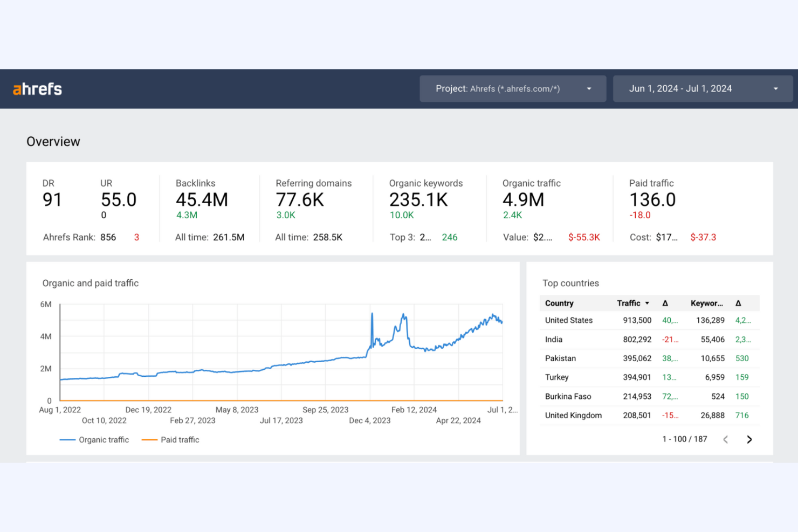Click the 1-100/187 pagination label
The image size is (798, 532).
pyautogui.click(x=685, y=439)
